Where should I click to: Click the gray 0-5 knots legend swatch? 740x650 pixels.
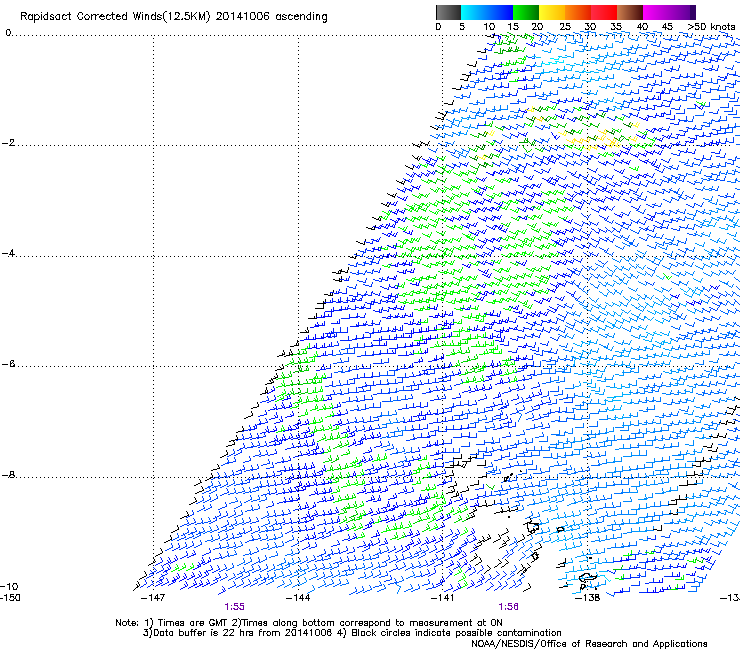pyautogui.click(x=448, y=12)
